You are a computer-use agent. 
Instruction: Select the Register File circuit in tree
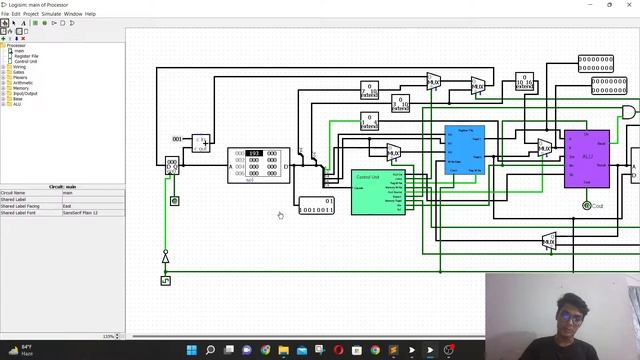coord(27,56)
